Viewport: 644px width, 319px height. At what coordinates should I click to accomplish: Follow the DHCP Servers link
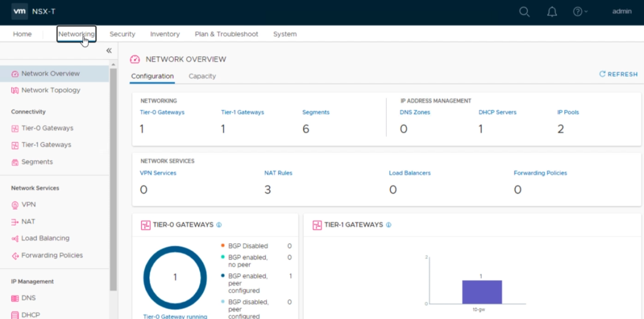point(497,113)
